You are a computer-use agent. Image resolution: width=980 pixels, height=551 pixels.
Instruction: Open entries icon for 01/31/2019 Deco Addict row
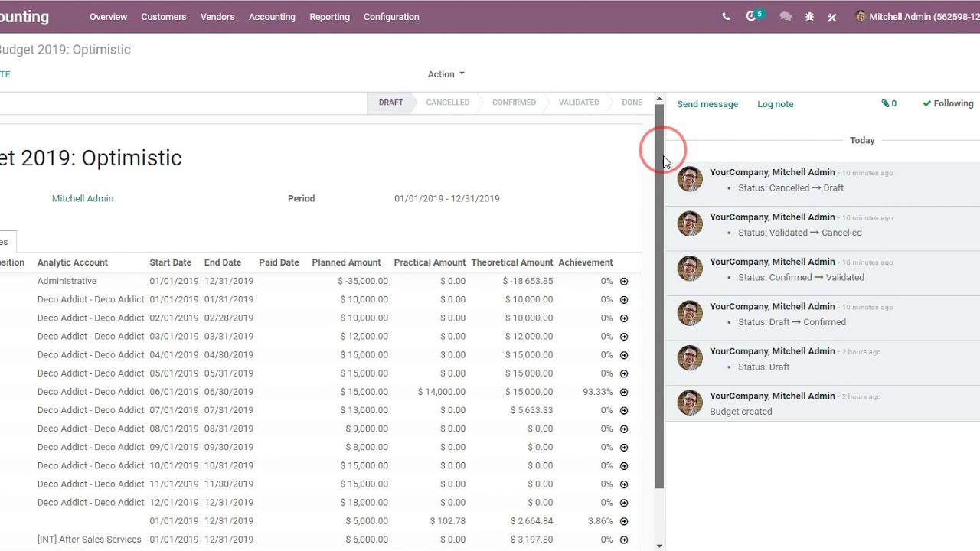click(624, 299)
